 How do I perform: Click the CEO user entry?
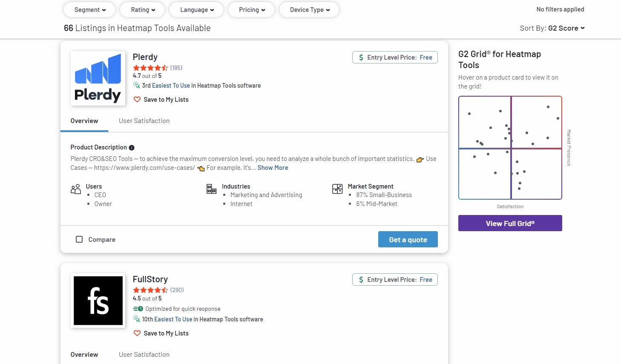click(100, 195)
